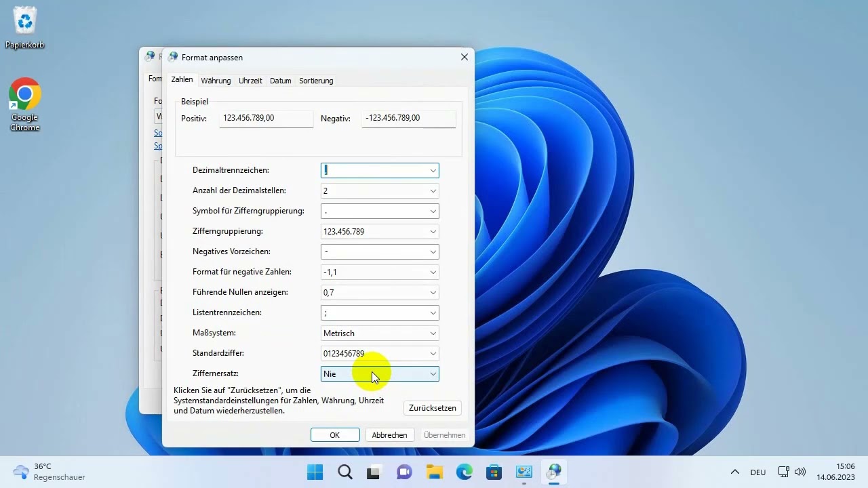
Task: Switch to the Sortierung tab
Action: [316, 81]
